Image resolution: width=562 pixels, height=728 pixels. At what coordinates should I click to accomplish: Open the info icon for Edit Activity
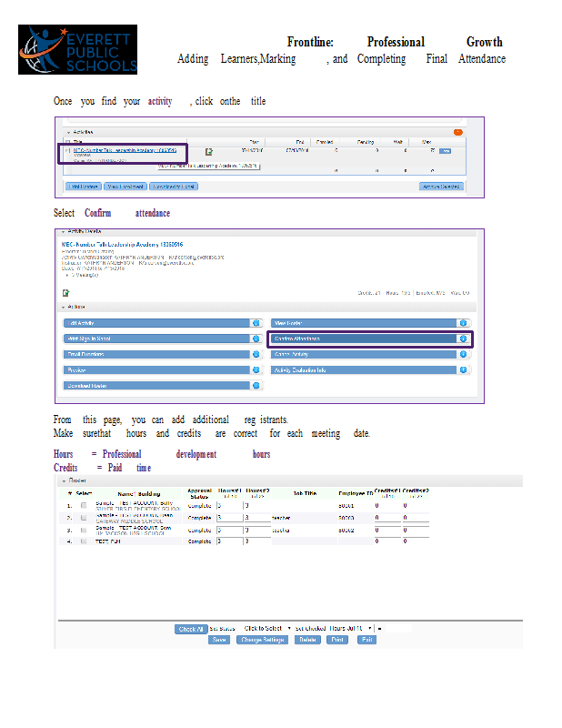tap(256, 323)
